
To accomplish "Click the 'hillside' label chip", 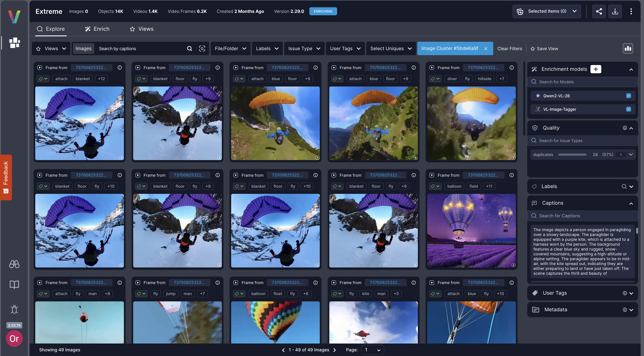I will pyautogui.click(x=484, y=79).
